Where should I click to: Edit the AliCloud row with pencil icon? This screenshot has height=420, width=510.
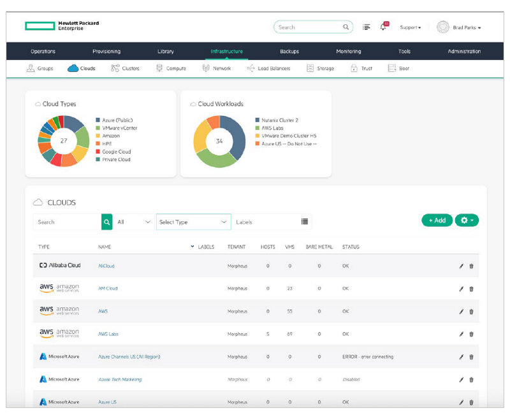461,266
